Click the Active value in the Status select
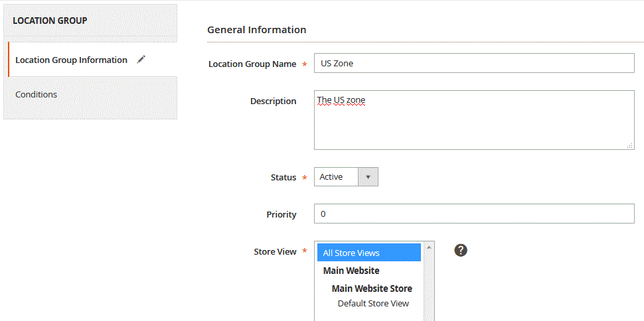 click(x=331, y=177)
